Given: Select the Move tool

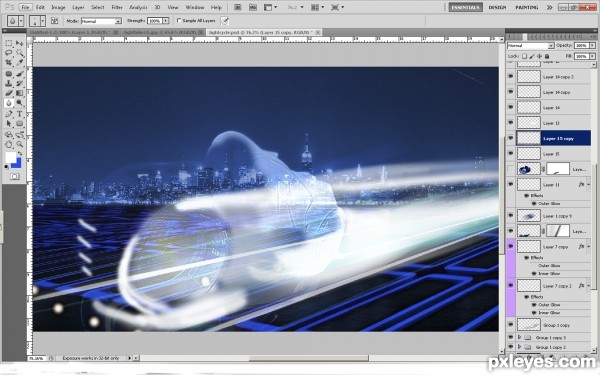Looking at the screenshot, I should point(19,43).
